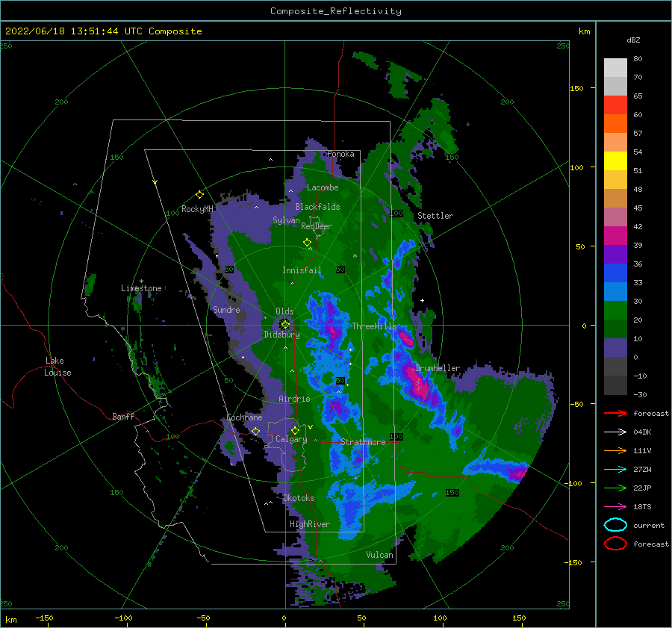Click the Banff label
The width and height of the screenshot is (672, 628).
click(123, 416)
